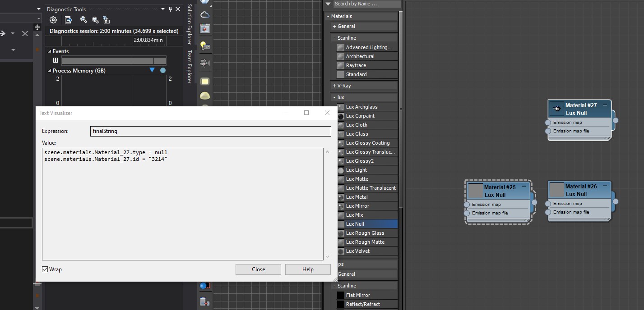Pause the Events track
Screen dimensions: 644x310
point(56,60)
